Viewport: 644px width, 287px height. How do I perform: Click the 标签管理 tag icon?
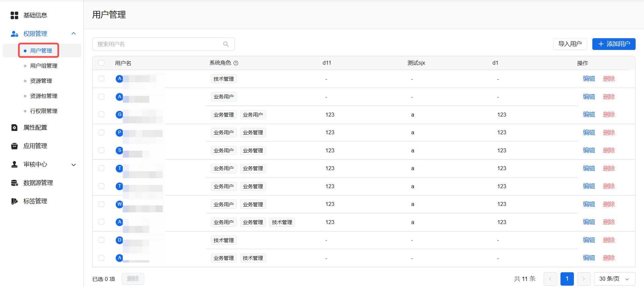click(14, 201)
